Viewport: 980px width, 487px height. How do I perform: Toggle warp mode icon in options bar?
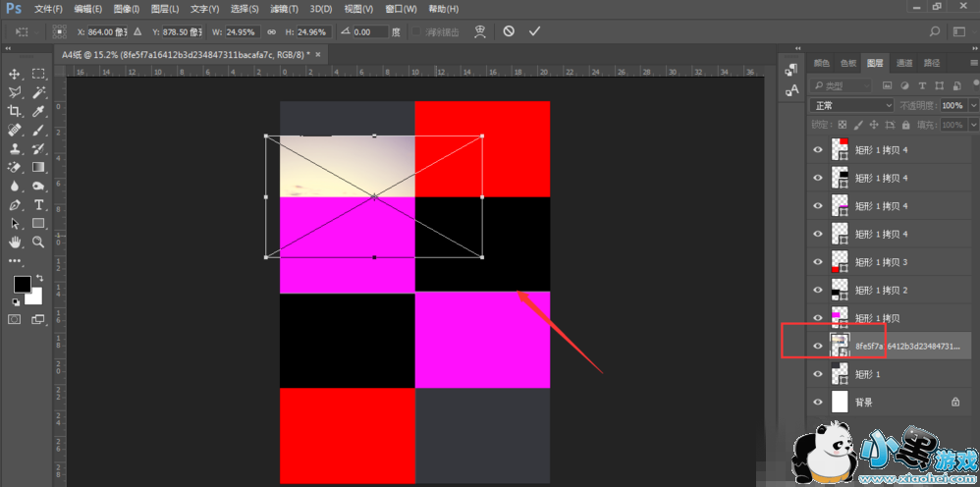479,31
